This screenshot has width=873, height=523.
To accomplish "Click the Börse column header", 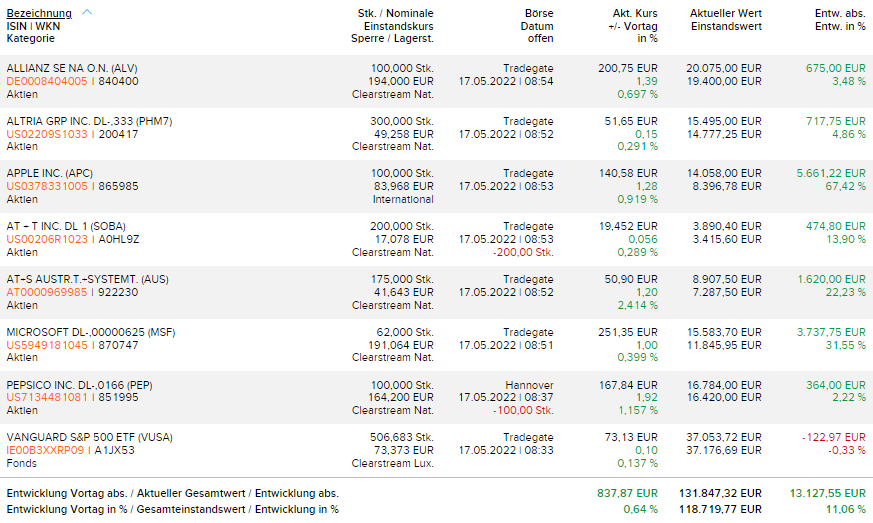I will point(538,13).
